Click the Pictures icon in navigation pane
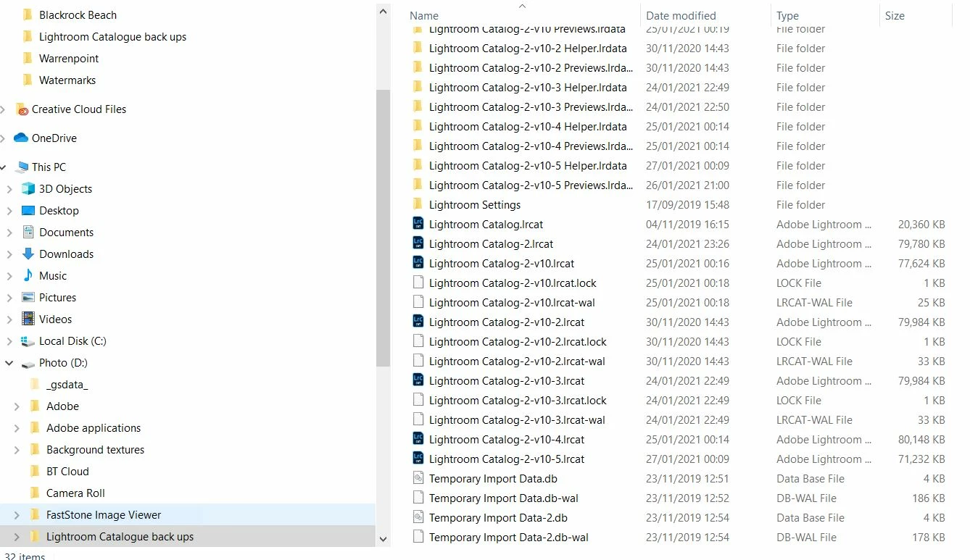The image size is (970, 560). (x=28, y=297)
